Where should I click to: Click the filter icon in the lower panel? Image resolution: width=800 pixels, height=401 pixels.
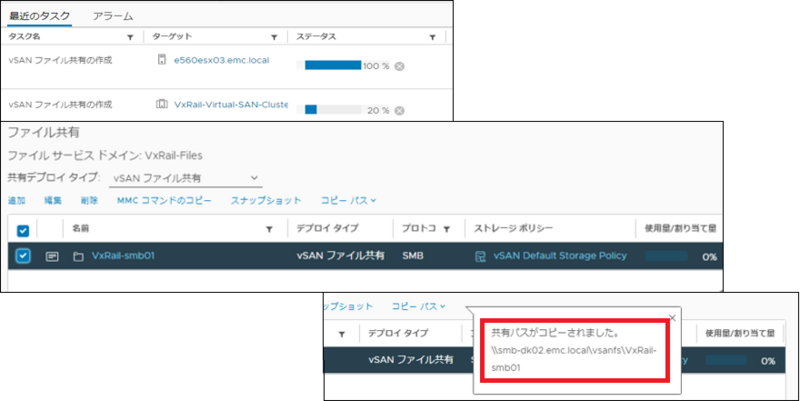[342, 334]
